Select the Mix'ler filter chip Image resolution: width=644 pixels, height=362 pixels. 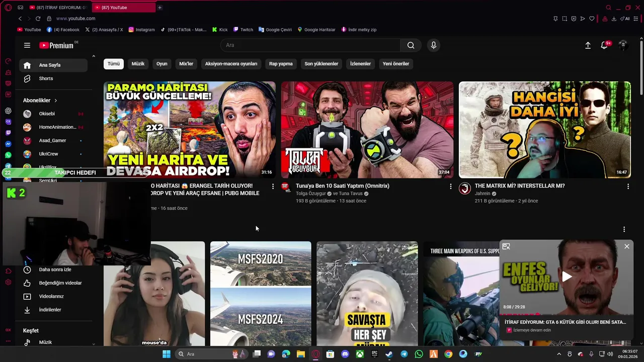coord(186,64)
